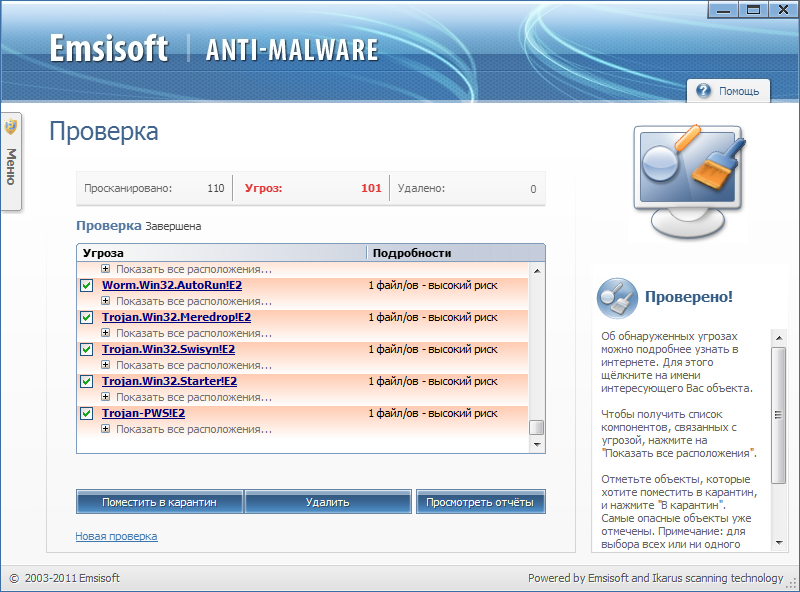Image resolution: width=800 pixels, height=592 pixels.
Task: Uncheck the Worm.Win32.AutoRun!E2 checkbox
Action: tap(87, 286)
